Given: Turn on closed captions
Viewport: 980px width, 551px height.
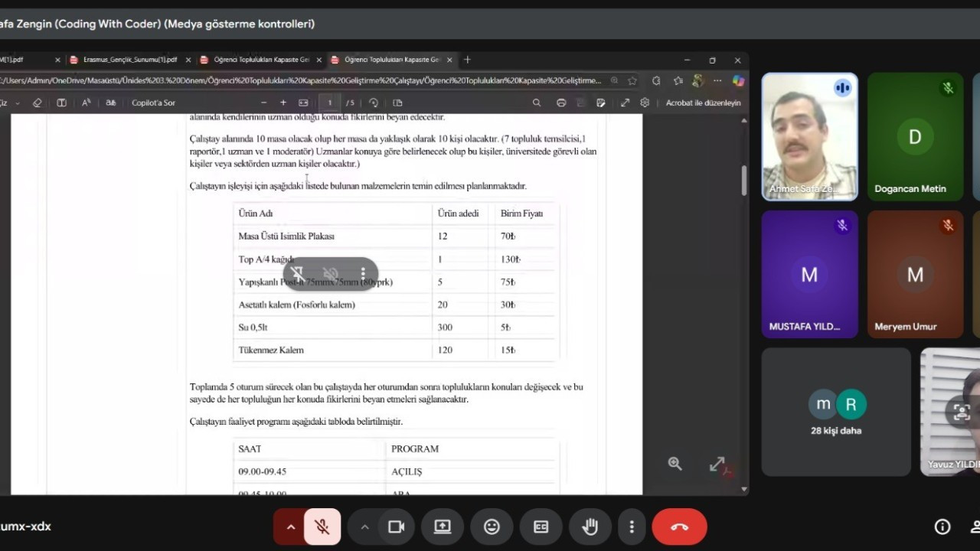Looking at the screenshot, I should [541, 527].
